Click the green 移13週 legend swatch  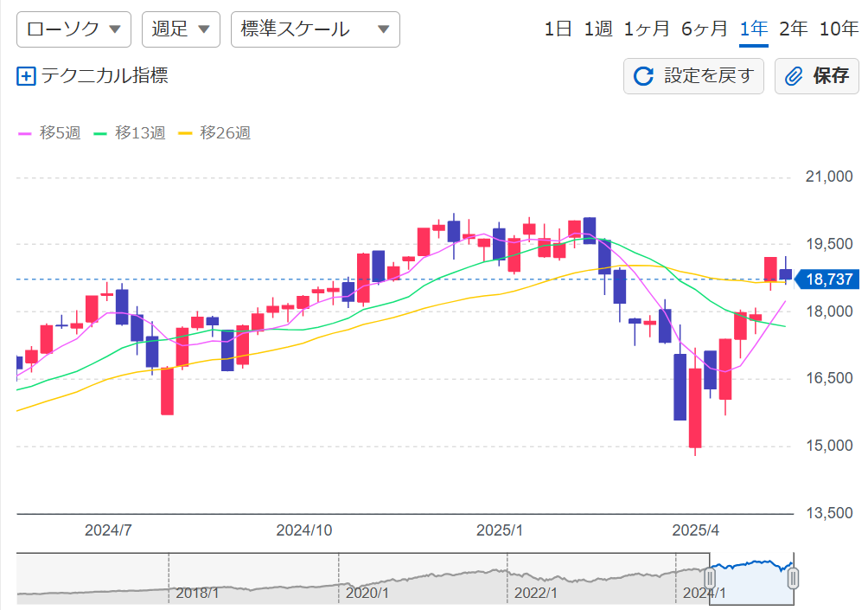[x=100, y=133]
